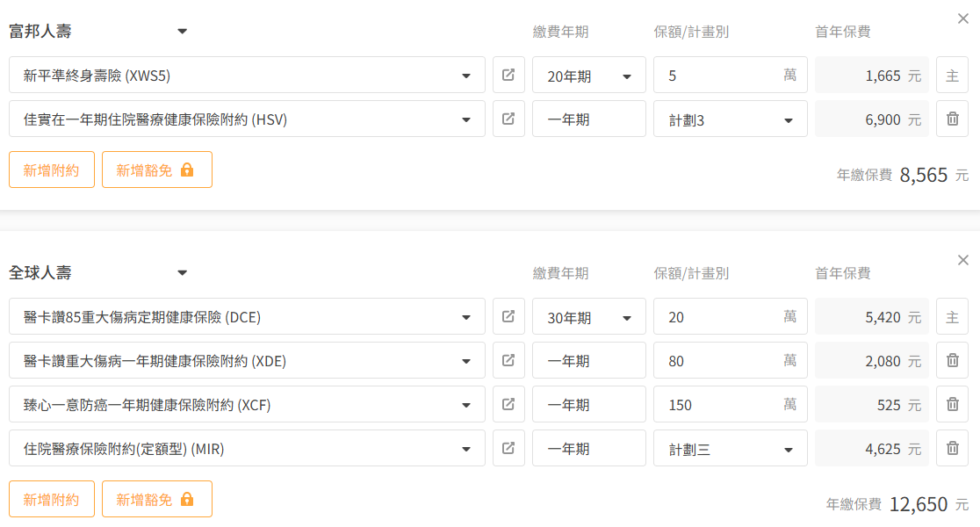Open external link for 醫卡讚85重大傷病 (DCE)
Viewport: 980px width, 527px height.
pyautogui.click(x=508, y=317)
